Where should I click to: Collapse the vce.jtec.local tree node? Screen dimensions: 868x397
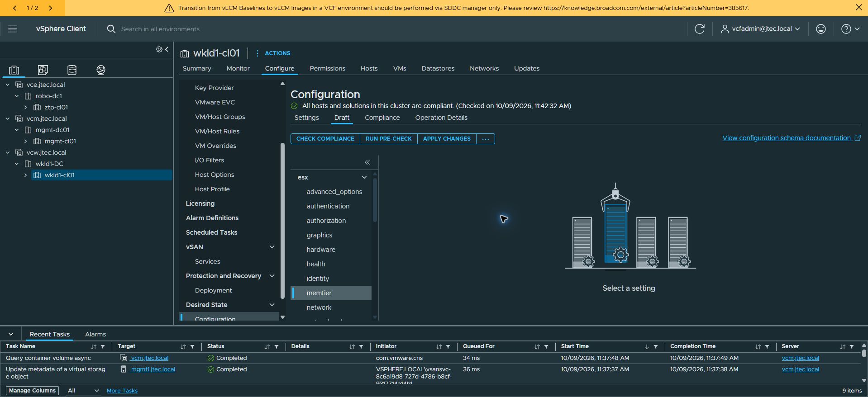[8, 85]
